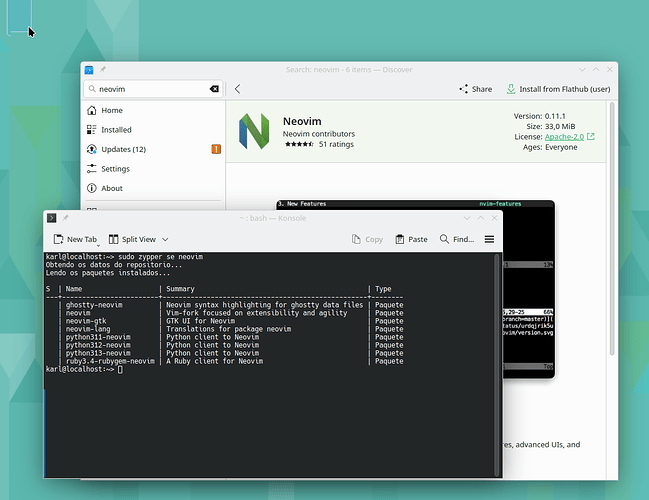This screenshot has height=500, width=649.
Task: Open a New Tab in Konsole
Action: 75,239
